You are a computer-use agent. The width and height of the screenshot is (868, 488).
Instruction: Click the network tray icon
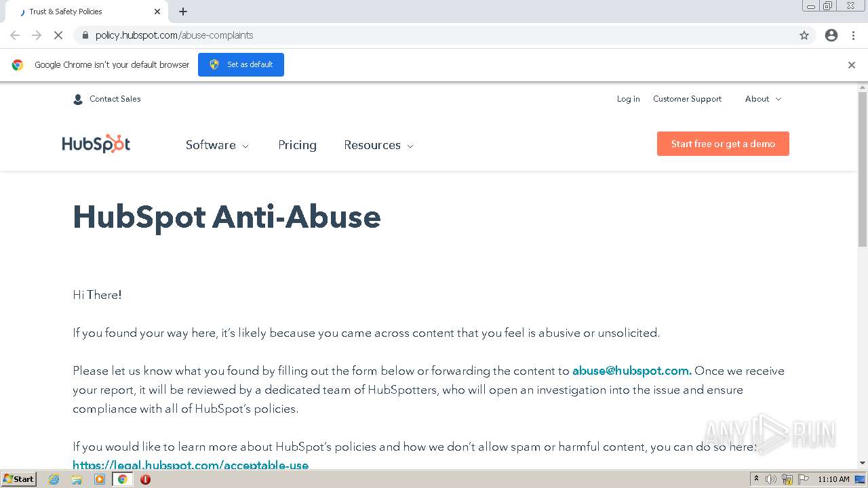click(787, 479)
